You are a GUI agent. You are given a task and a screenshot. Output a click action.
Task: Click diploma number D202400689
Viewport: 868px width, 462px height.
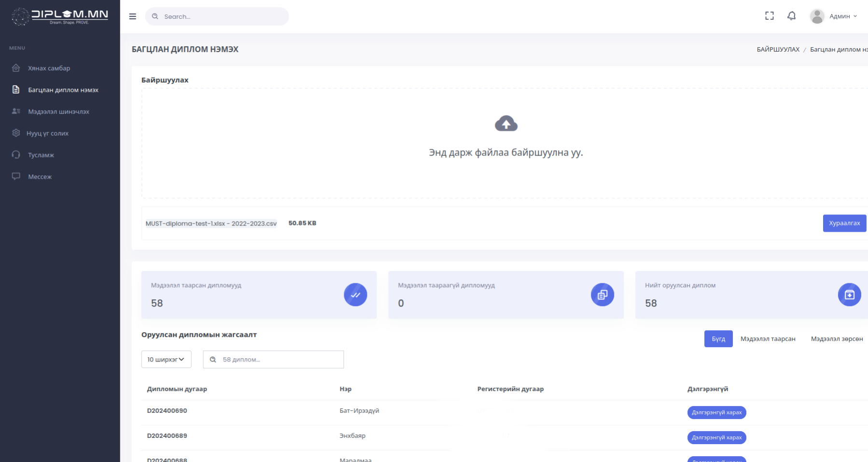[167, 435]
